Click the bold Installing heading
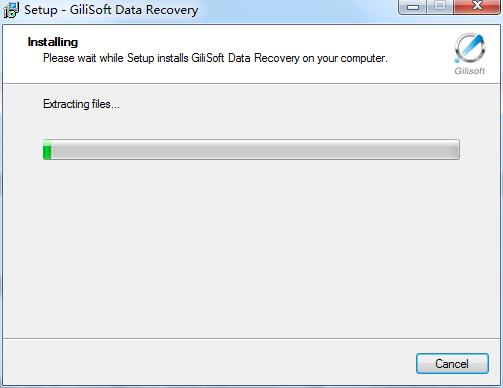This screenshot has width=503, height=388. tap(53, 42)
